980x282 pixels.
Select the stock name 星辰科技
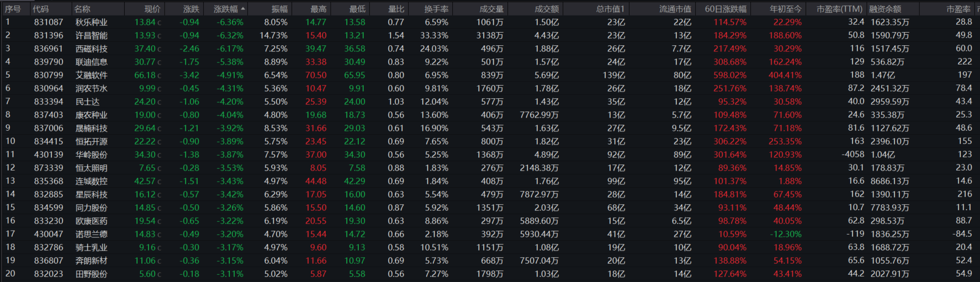tap(92, 194)
